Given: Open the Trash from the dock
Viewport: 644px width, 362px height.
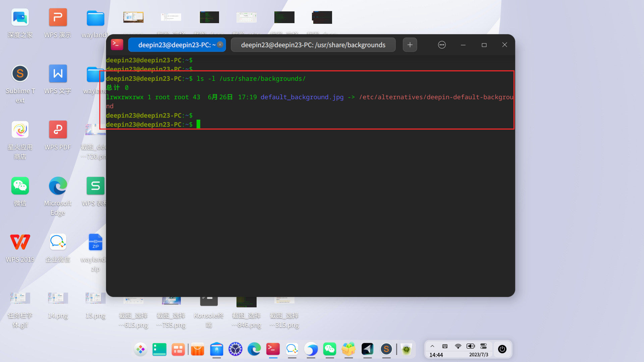Looking at the screenshot, I should pyautogui.click(x=406, y=349).
